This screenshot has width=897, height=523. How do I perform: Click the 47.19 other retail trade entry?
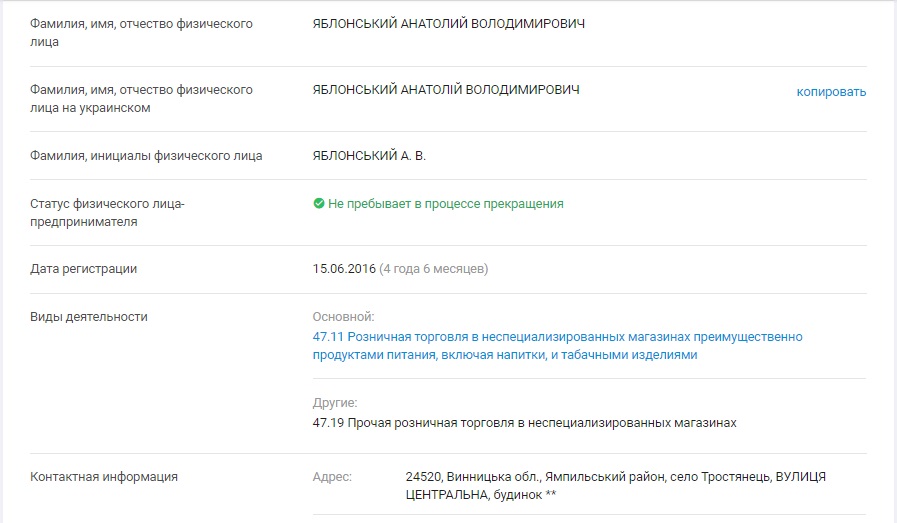pyautogui.click(x=524, y=423)
